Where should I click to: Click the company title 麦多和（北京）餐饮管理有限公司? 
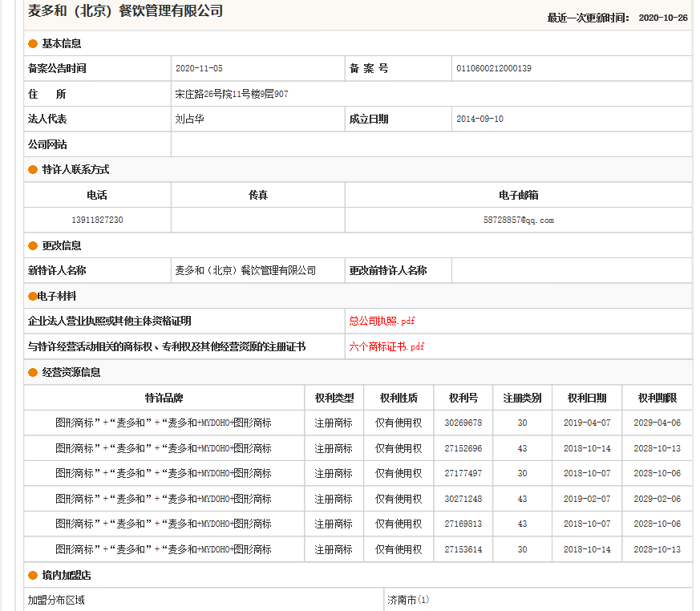126,11
